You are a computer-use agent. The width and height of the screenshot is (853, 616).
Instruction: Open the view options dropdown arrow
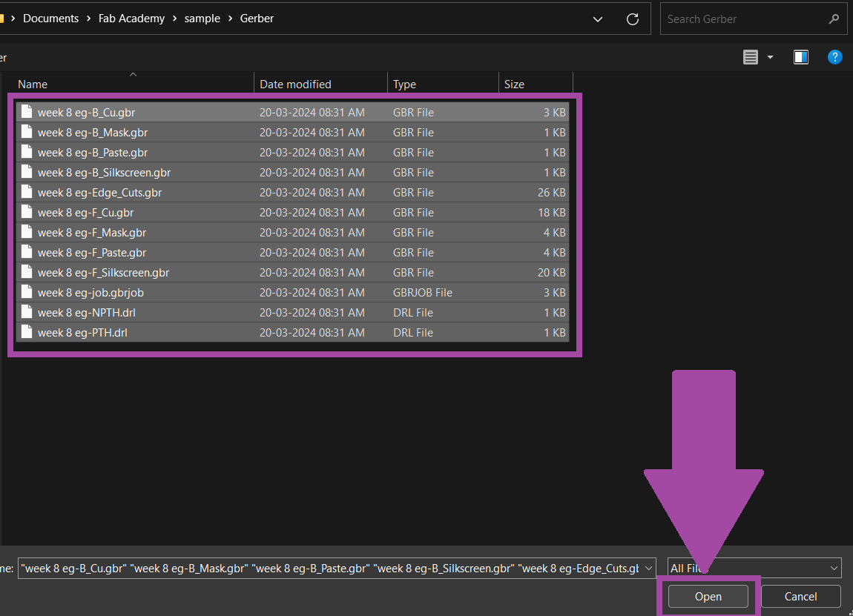770,57
